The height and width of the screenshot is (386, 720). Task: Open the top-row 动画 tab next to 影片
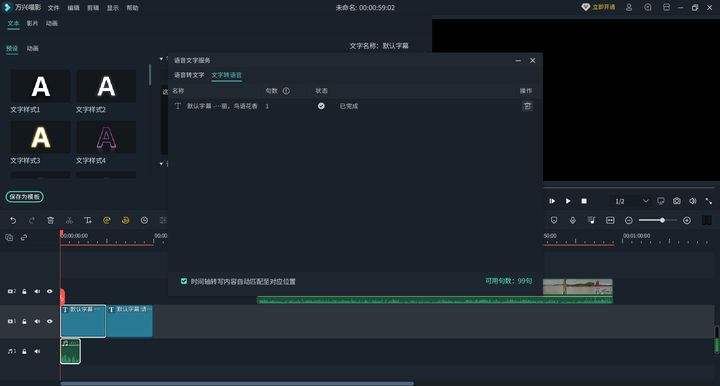point(51,23)
